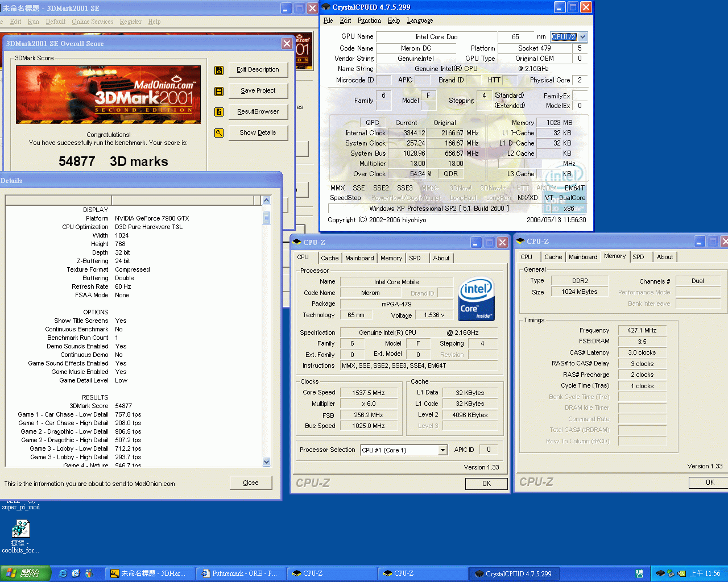Viewport: 728px width, 582px height.
Task: Click the 54877 3D marks score text
Action: pos(113,161)
